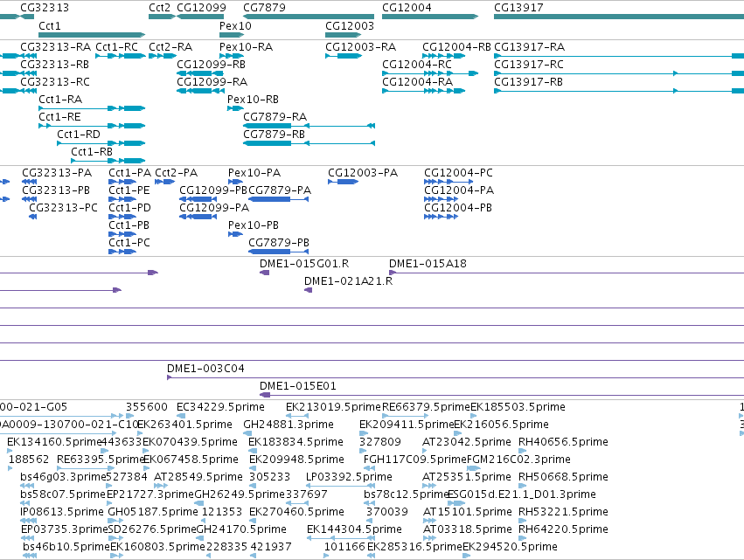Select protein Cct1-PA label

[130, 173]
